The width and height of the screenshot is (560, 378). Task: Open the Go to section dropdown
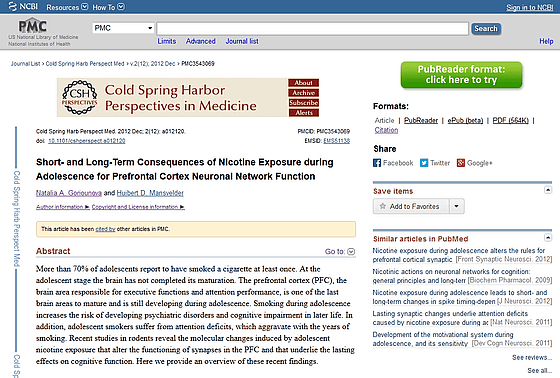tap(351, 252)
